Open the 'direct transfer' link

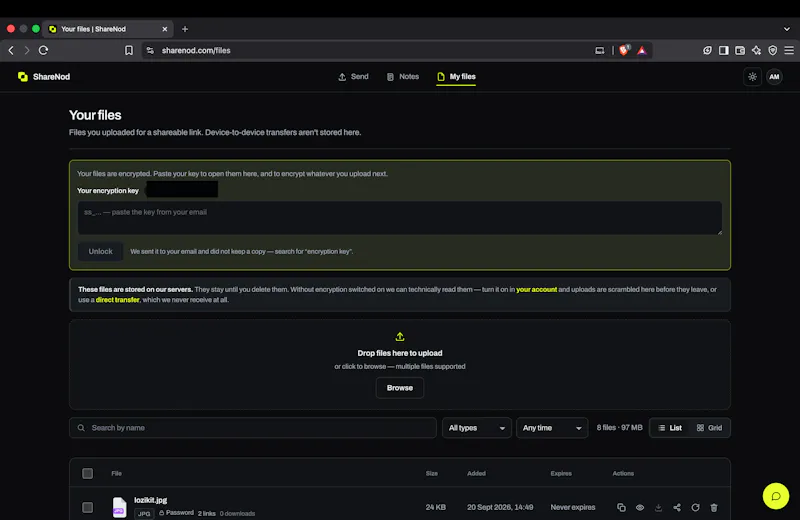click(x=117, y=300)
